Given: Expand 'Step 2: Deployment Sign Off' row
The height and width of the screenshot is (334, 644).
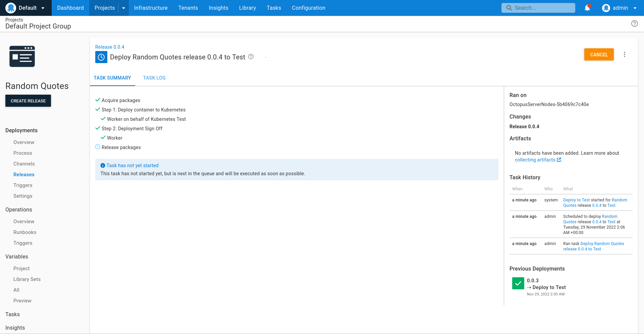Looking at the screenshot, I should (x=132, y=129).
